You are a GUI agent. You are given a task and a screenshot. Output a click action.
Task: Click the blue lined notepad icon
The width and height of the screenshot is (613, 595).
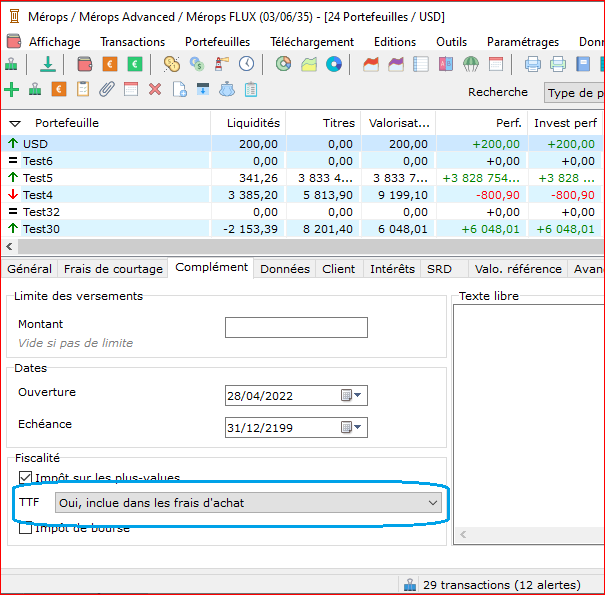[x=421, y=64]
